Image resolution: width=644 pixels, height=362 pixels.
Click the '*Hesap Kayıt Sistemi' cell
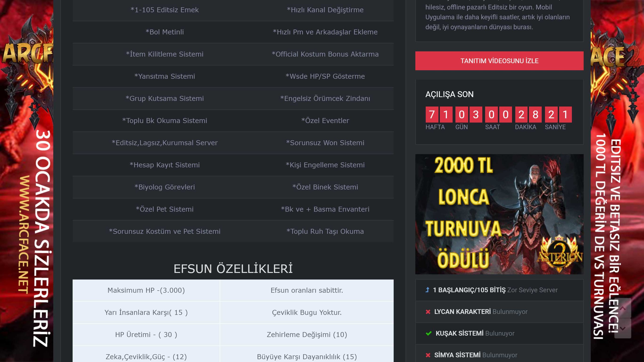pyautogui.click(x=165, y=165)
